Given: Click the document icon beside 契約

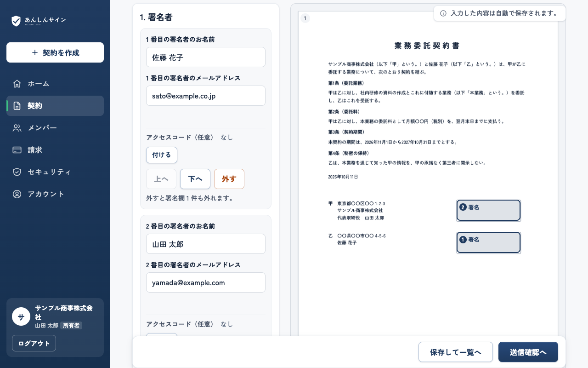Looking at the screenshot, I should 17,106.
